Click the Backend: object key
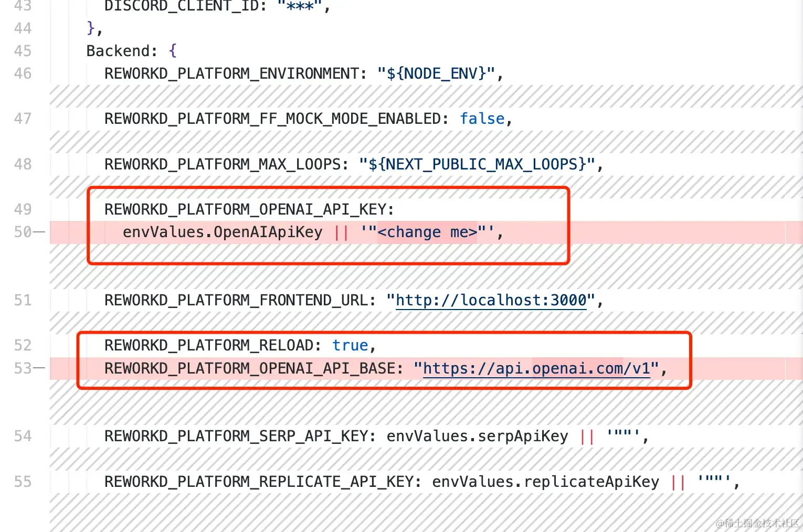 tap(122, 51)
